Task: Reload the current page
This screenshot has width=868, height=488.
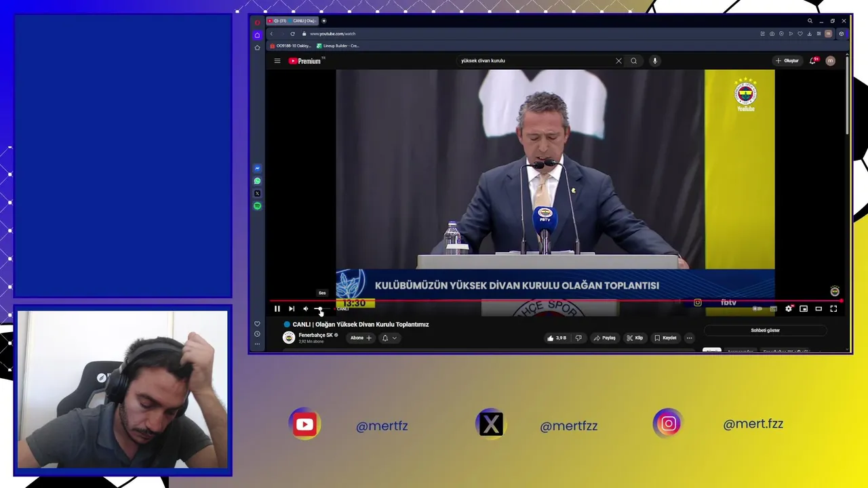Action: (x=292, y=34)
